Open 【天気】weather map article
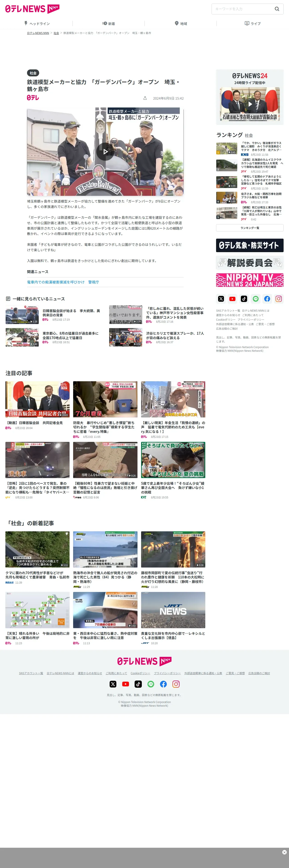Screen dimensions: 289x868 37,618
